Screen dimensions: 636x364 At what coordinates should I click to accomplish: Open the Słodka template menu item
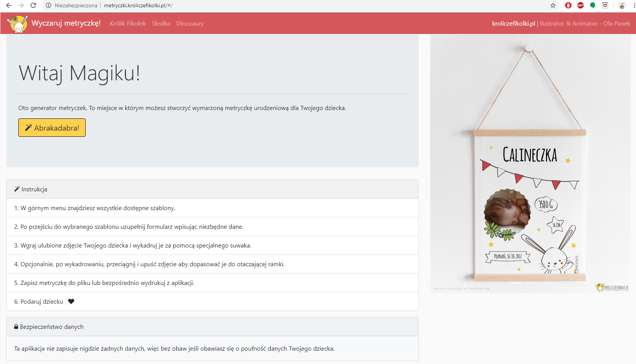tap(161, 24)
